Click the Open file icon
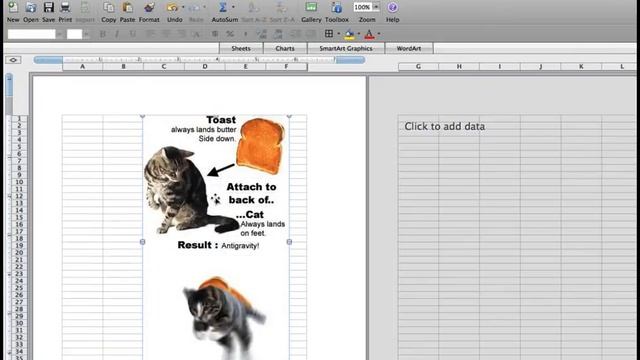The height and width of the screenshot is (360, 640). (x=31, y=8)
